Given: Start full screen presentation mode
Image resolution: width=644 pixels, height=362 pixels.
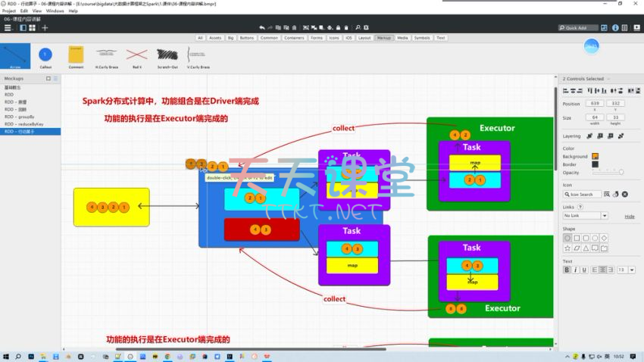Looking at the screenshot, I should (x=635, y=28).
